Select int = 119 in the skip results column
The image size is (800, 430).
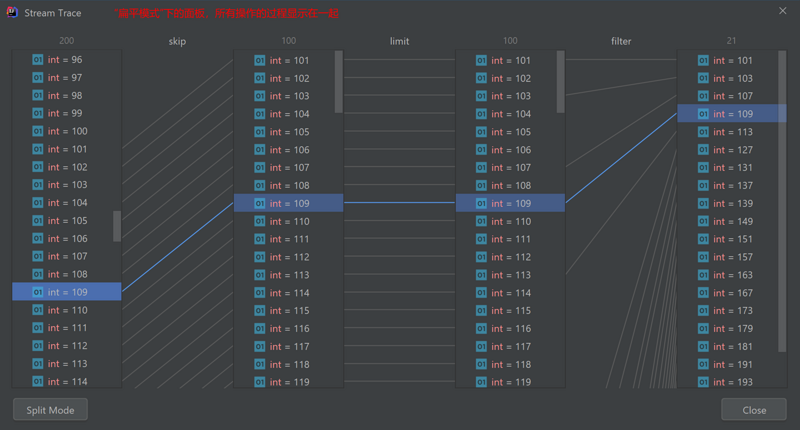[288, 382]
